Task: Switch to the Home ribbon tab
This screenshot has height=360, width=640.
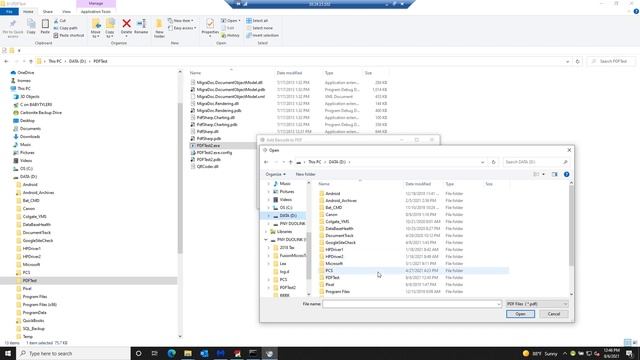Action: (28, 12)
